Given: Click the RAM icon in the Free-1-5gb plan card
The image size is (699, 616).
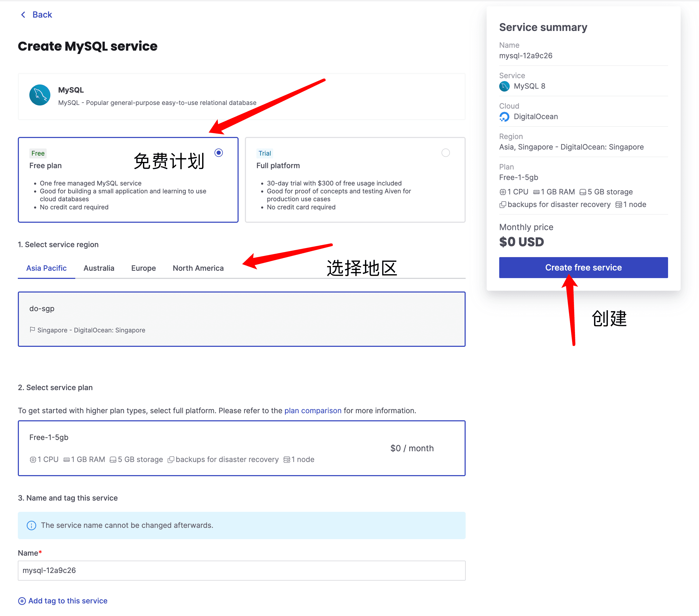Looking at the screenshot, I should [67, 460].
